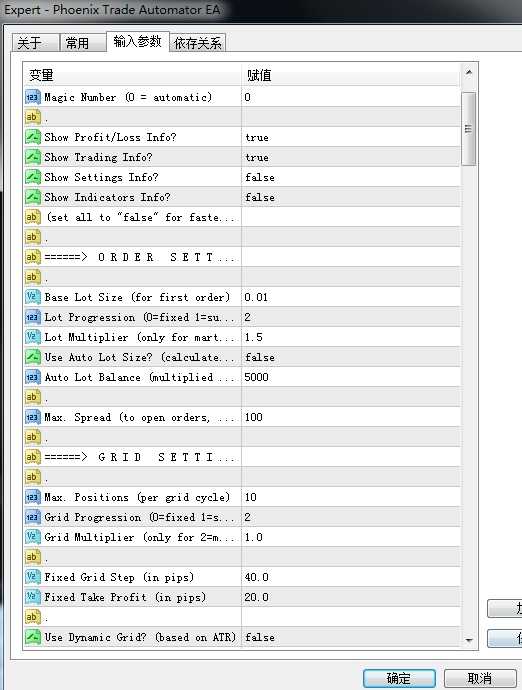Viewport: 522px width, 690px height.
Task: Click the Grid Multiplier double-type icon
Action: pos(33,537)
